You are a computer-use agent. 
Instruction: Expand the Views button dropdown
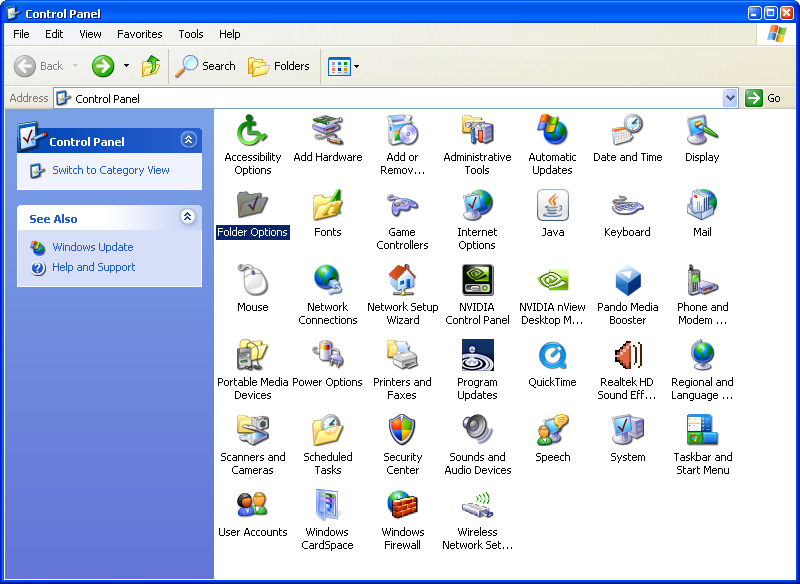click(x=357, y=66)
